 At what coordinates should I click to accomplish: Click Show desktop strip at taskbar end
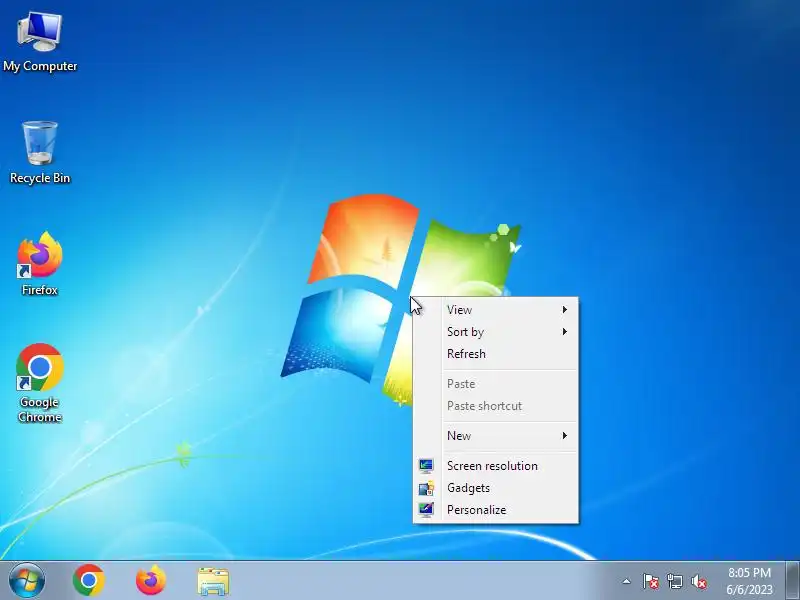(792, 580)
